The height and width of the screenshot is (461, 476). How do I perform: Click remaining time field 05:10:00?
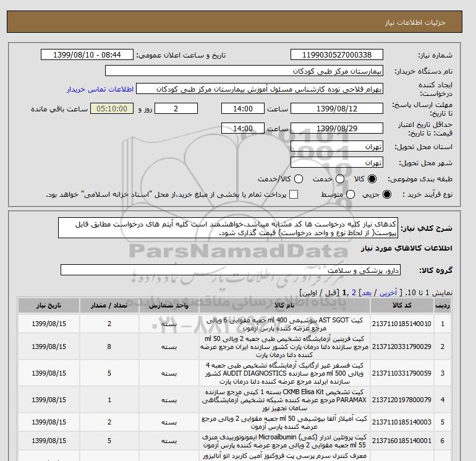112,108
